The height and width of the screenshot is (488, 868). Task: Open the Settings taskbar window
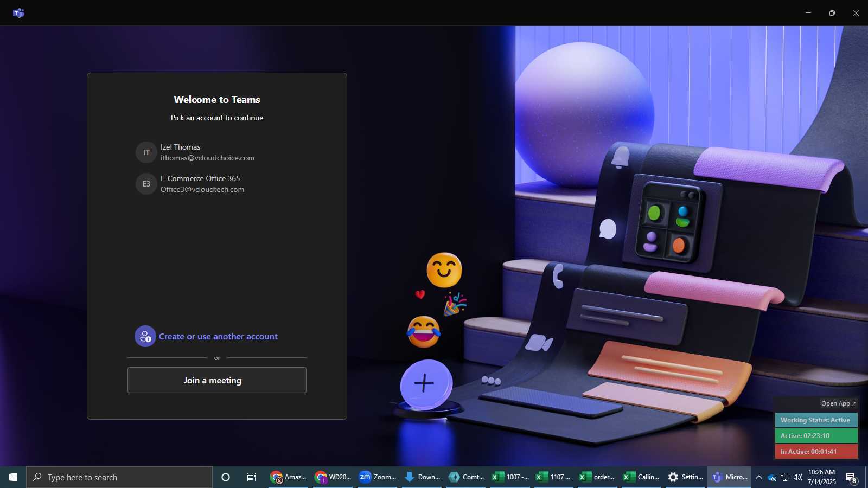[686, 477]
